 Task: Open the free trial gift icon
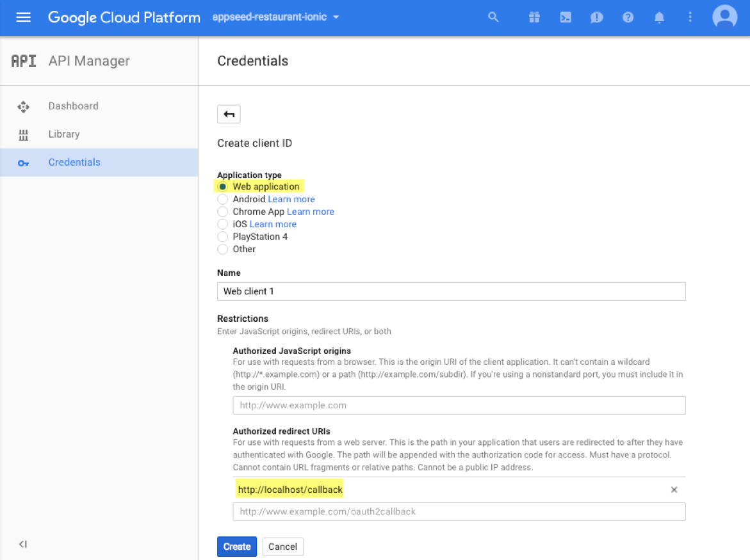[534, 17]
